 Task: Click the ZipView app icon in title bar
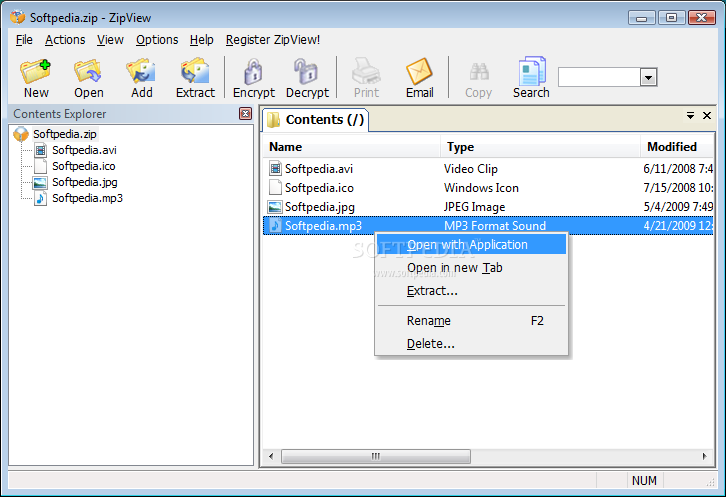[x=18, y=18]
